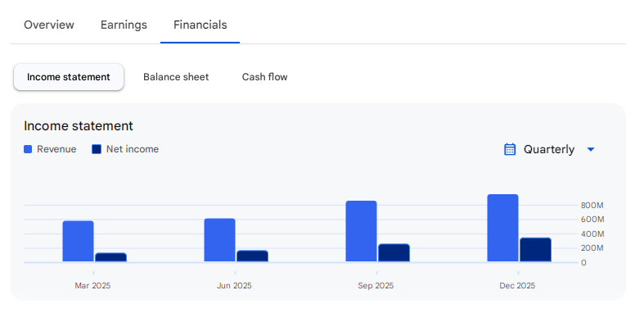Screen dimensions: 644x313
Task: Click the Income statement chart heading
Action: click(79, 126)
